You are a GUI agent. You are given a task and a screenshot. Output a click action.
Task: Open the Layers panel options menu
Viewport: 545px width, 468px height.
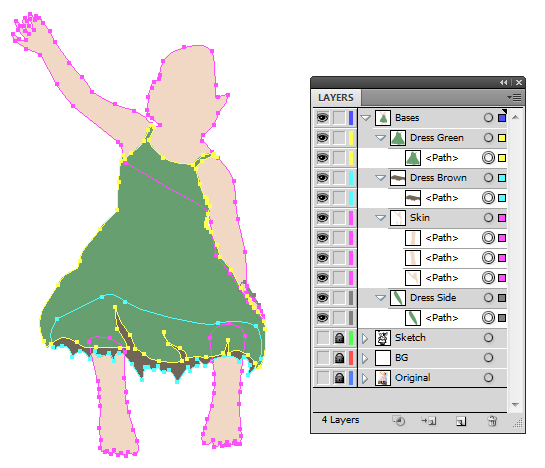[x=514, y=97]
